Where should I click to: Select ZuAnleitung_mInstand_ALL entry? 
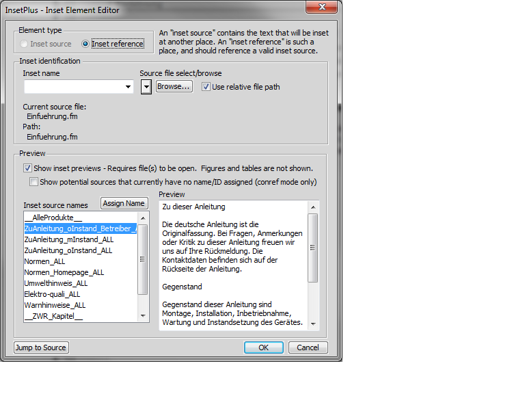click(x=81, y=239)
